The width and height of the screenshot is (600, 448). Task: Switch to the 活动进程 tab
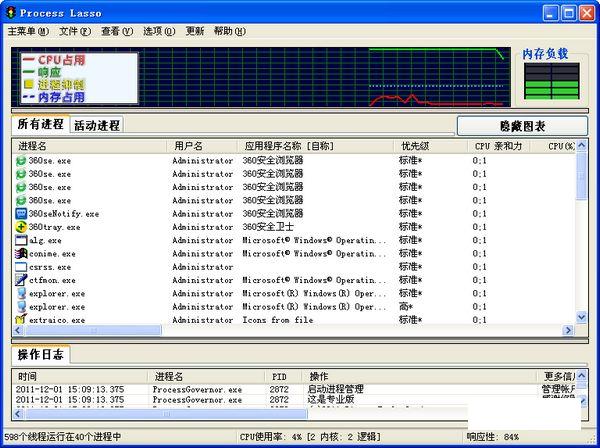pyautogui.click(x=97, y=126)
